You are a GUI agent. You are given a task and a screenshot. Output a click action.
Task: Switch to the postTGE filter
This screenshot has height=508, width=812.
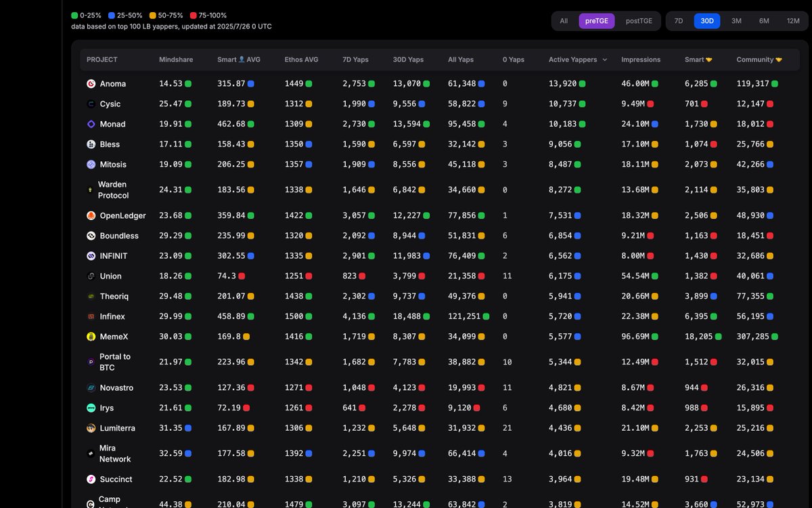tap(639, 21)
